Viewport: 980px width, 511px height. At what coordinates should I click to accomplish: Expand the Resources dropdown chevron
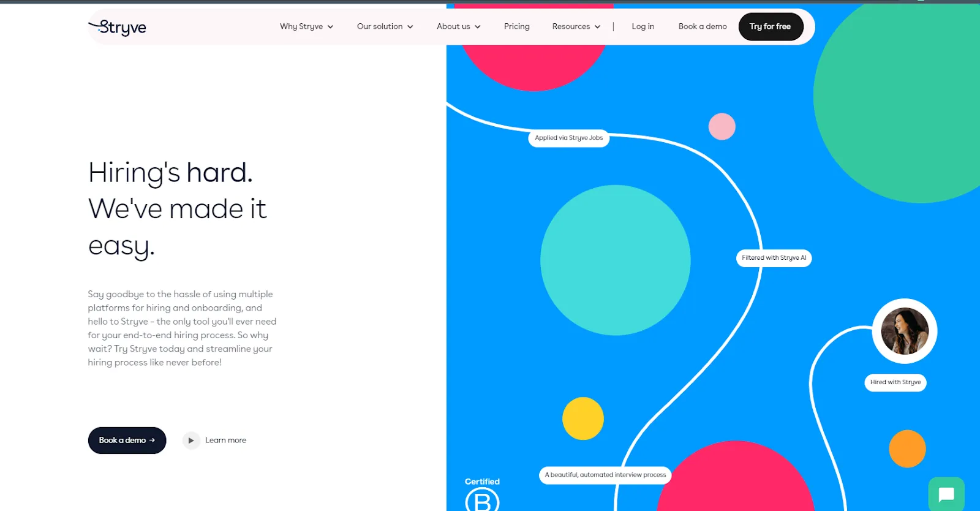(x=598, y=27)
